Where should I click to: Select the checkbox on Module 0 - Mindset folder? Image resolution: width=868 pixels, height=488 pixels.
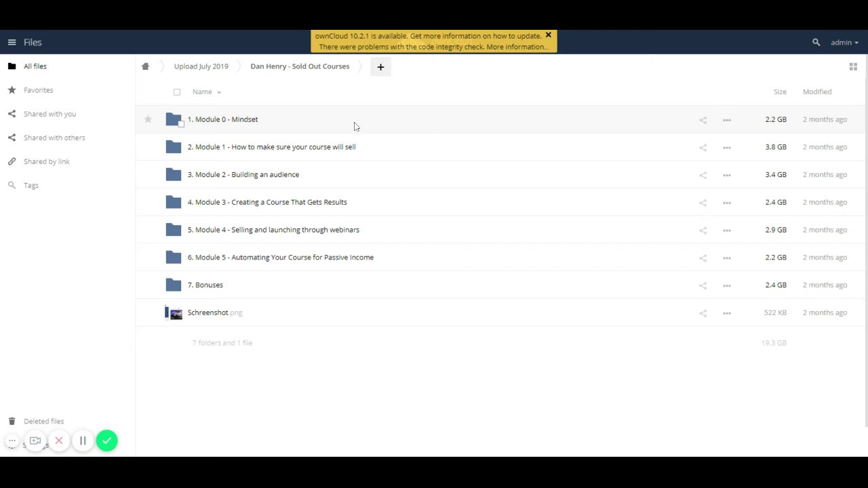click(x=181, y=124)
